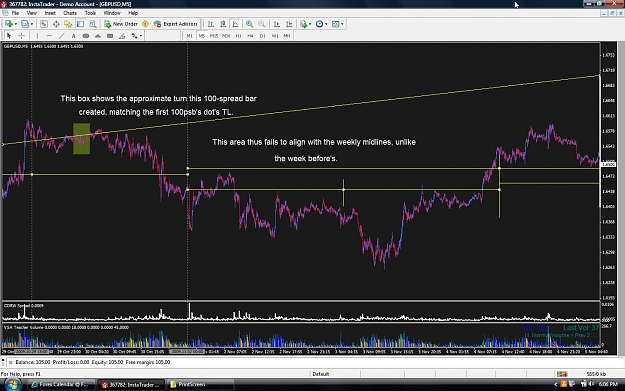This screenshot has height=391, width=625.
Task: Open the Strategy Tester icon
Action: coord(92,24)
